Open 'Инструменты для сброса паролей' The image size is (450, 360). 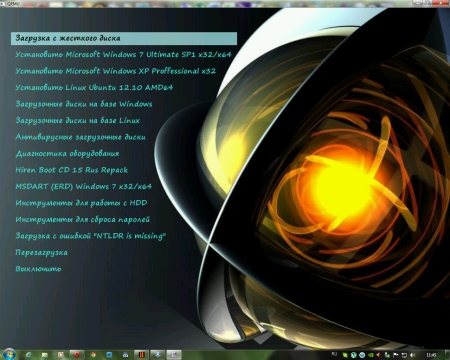(82, 220)
